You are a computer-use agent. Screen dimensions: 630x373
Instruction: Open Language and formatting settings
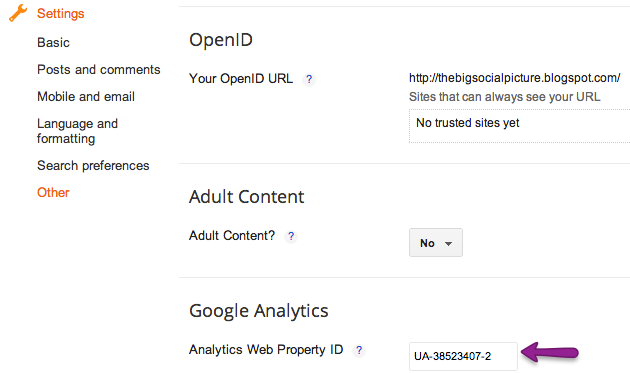point(77,131)
